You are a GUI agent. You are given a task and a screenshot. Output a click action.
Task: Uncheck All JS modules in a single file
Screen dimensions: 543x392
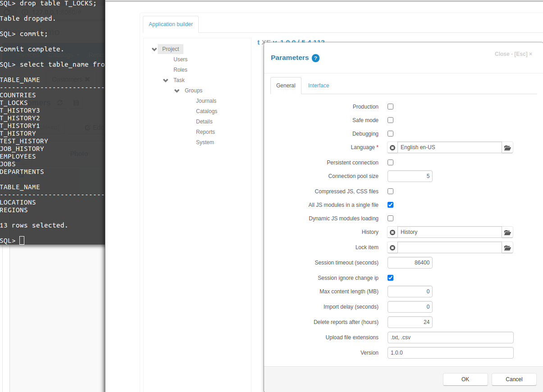390,205
